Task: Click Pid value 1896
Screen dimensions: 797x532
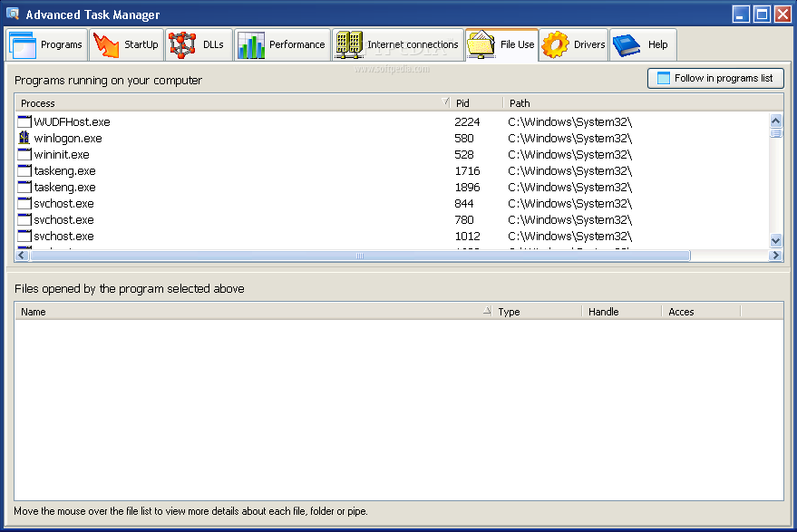Action: [467, 187]
